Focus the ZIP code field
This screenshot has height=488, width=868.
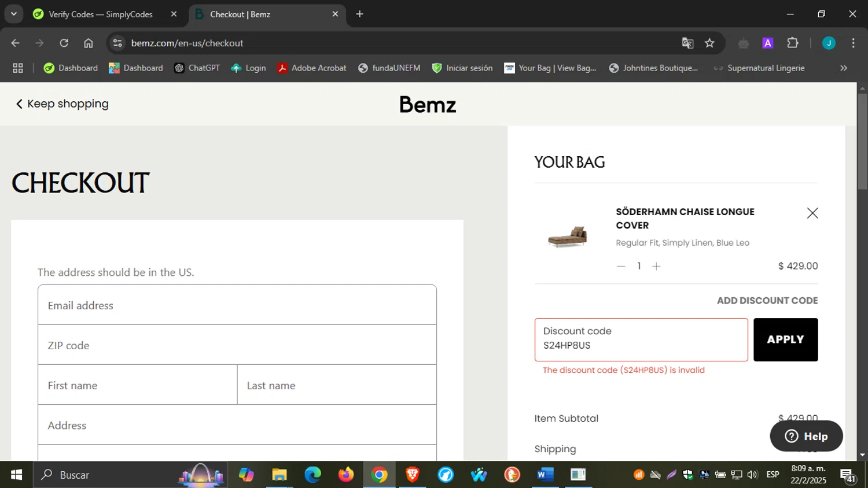[x=237, y=345]
